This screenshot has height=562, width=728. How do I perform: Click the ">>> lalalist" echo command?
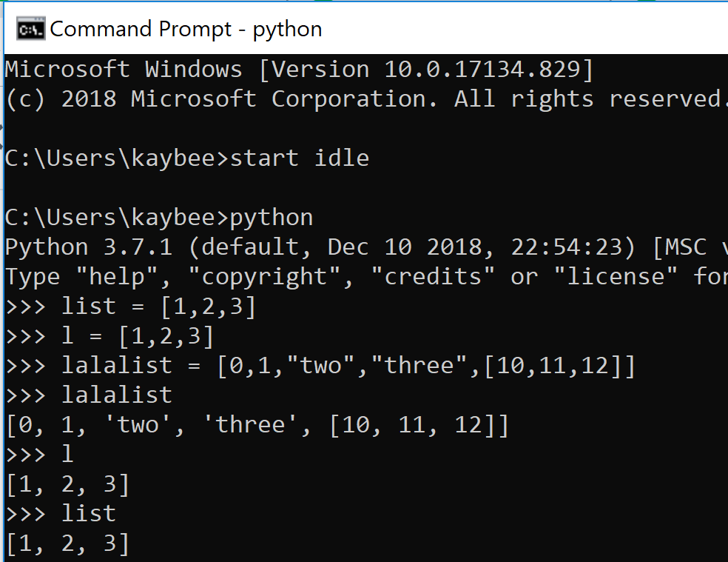pos(116,395)
